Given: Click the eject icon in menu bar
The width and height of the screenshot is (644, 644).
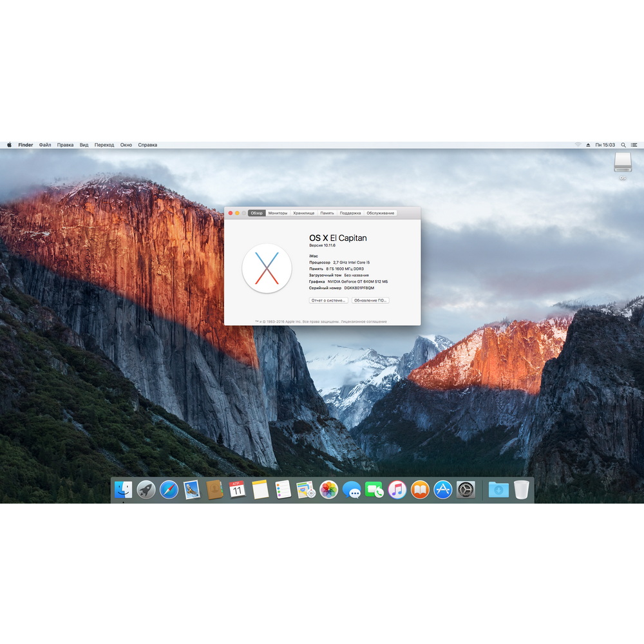Looking at the screenshot, I should click(588, 145).
